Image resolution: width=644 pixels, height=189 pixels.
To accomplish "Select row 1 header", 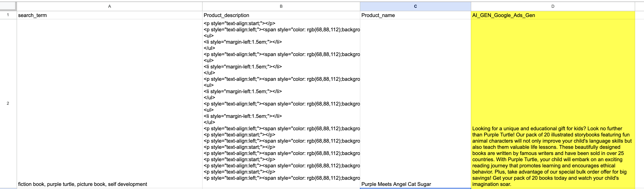I will click(x=8, y=15).
